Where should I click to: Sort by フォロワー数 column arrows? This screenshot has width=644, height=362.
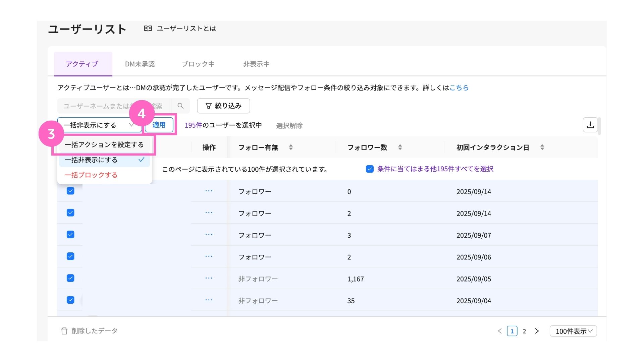coord(400,147)
